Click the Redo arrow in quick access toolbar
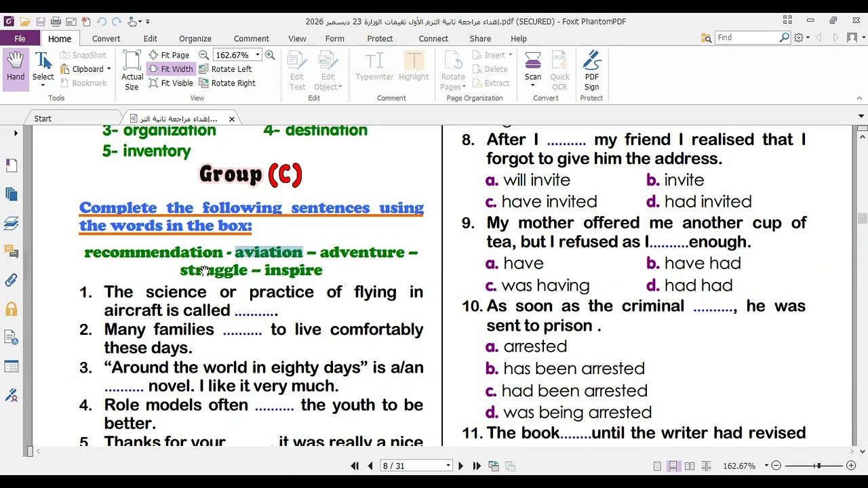 pyautogui.click(x=116, y=22)
